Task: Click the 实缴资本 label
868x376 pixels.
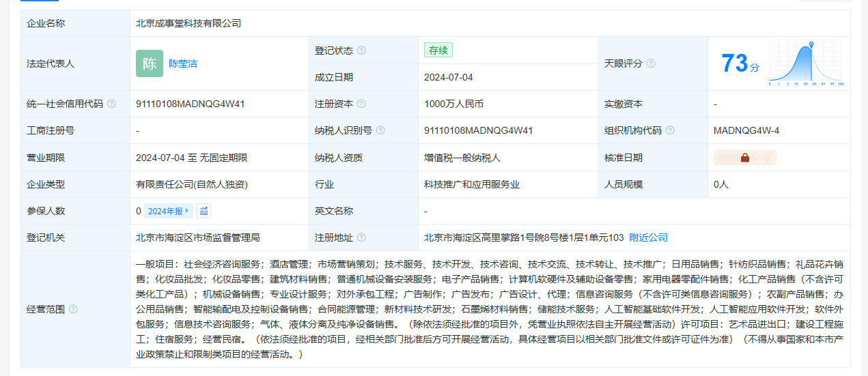Action: 624,104
